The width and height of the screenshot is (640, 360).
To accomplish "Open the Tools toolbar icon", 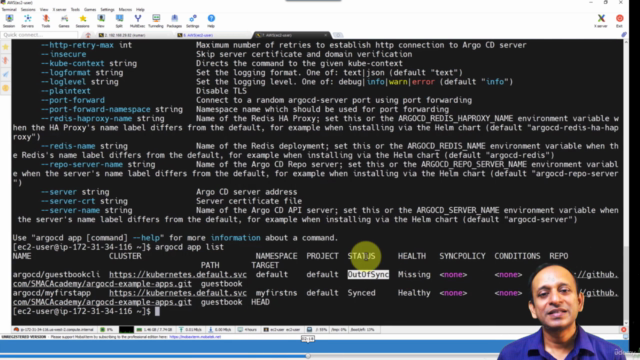I will (46, 21).
